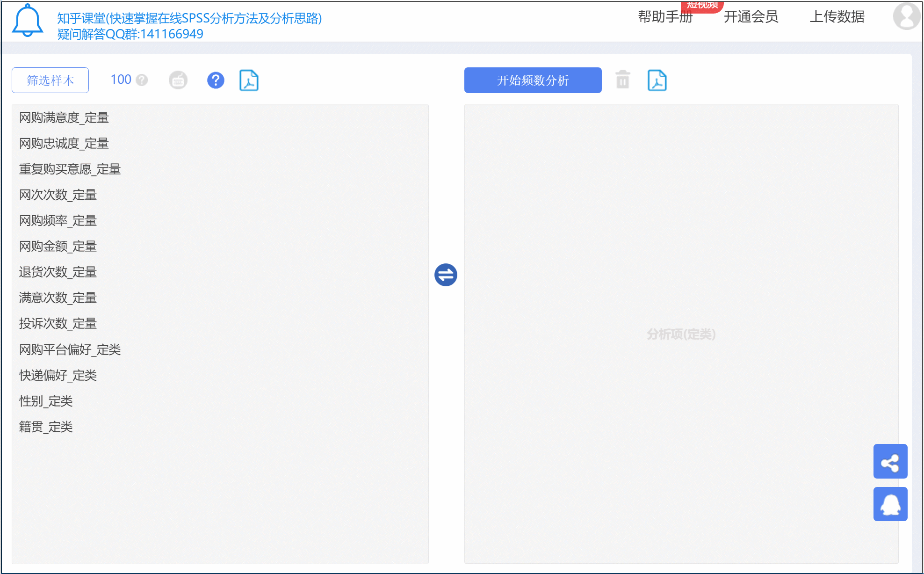The width and height of the screenshot is (924, 574).
Task: Open the QQ penguin chat icon
Action: [890, 504]
